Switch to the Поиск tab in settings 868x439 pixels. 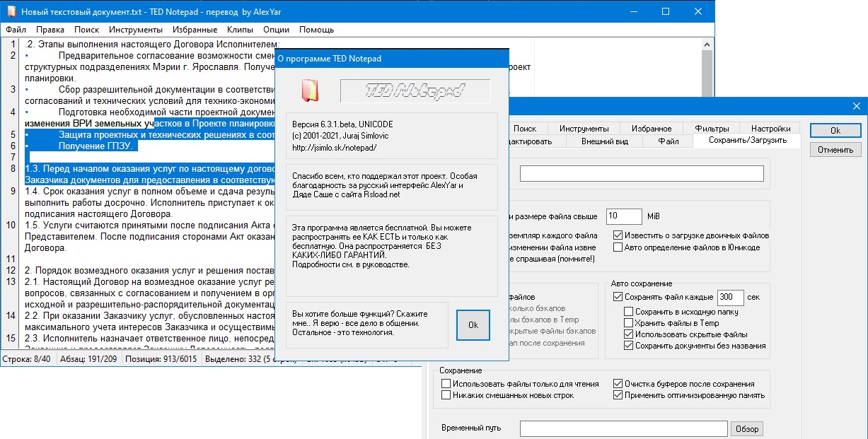(525, 129)
